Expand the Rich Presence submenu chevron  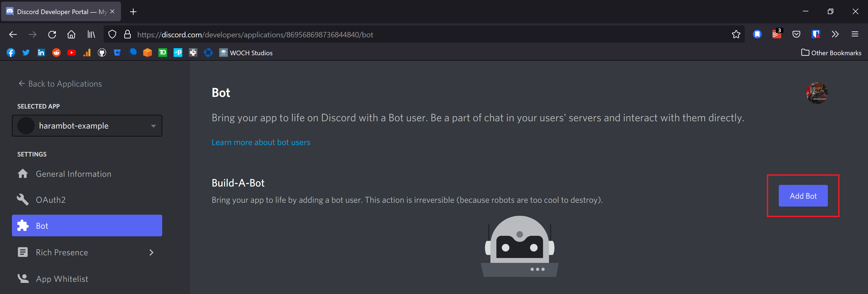[x=151, y=252]
